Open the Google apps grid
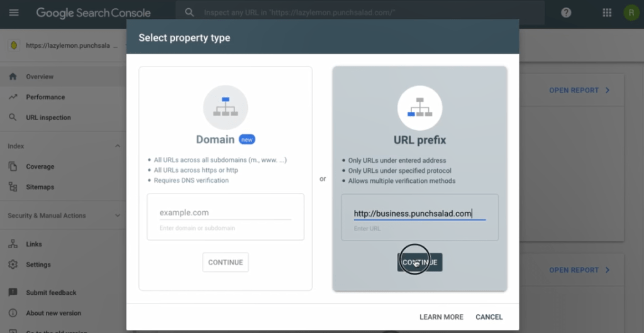 (x=607, y=13)
